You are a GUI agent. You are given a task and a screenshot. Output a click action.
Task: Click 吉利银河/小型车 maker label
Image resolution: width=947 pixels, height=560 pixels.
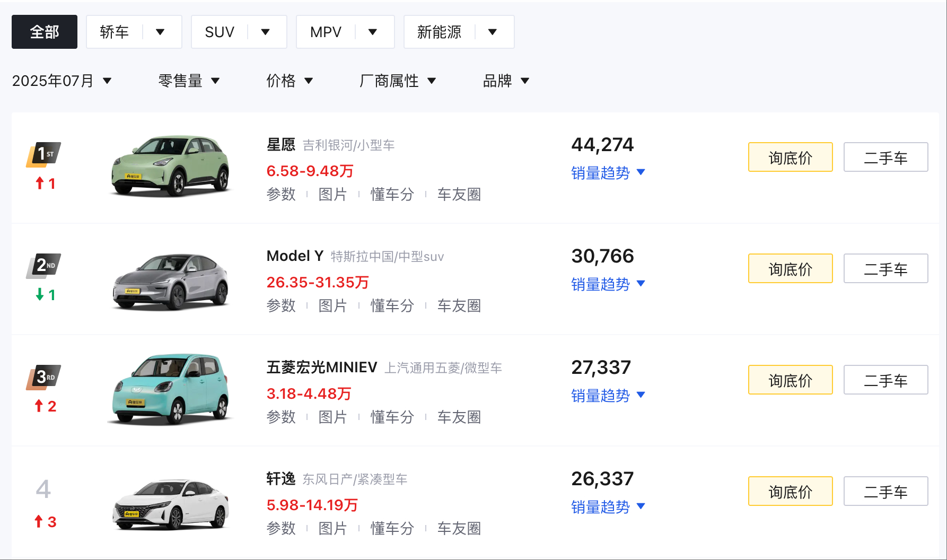point(348,145)
